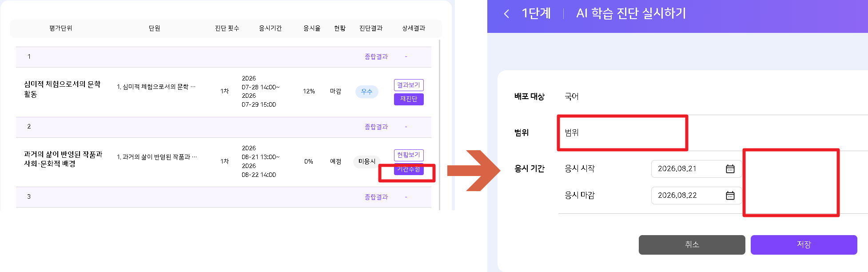Click the 범위 field in the form
This screenshot has width=868, height=272.
622,133
